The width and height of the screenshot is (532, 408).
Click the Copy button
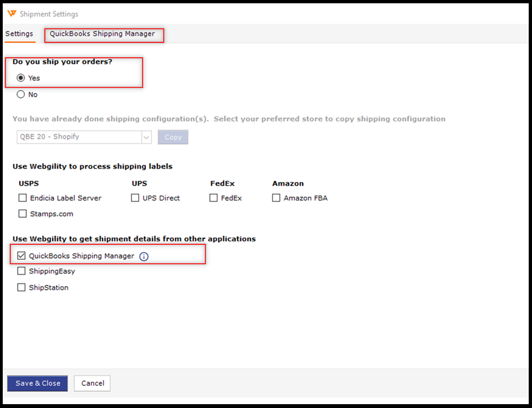coord(173,137)
